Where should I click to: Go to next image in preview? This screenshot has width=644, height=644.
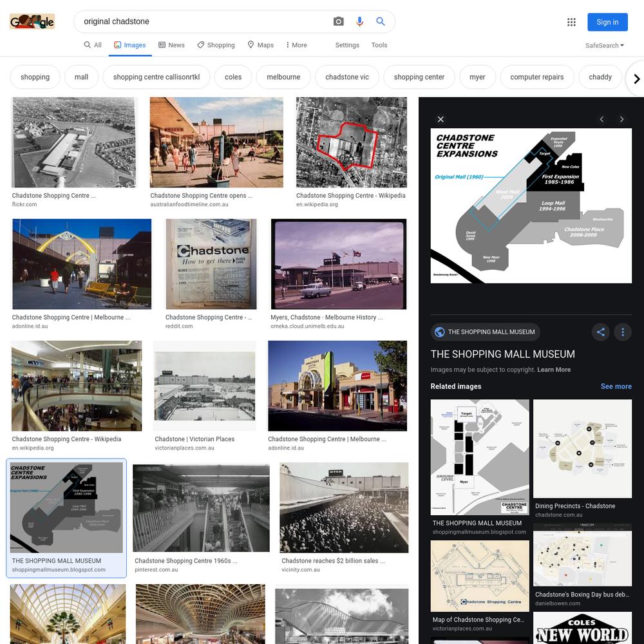[x=622, y=119]
